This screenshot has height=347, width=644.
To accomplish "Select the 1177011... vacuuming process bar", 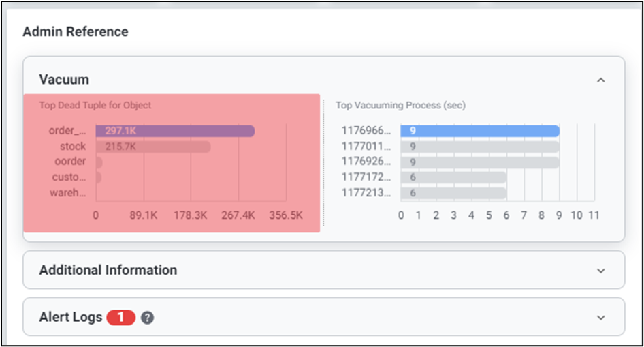I will (480, 147).
